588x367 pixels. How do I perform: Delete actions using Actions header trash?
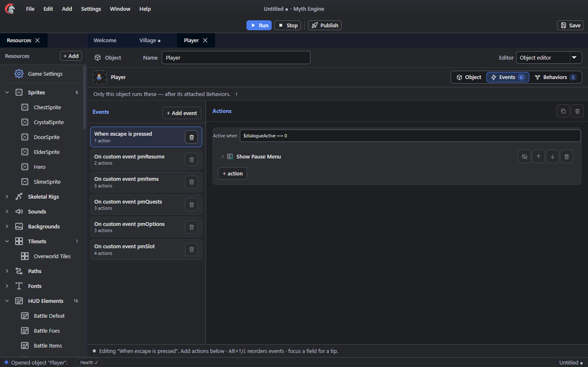tap(578, 111)
